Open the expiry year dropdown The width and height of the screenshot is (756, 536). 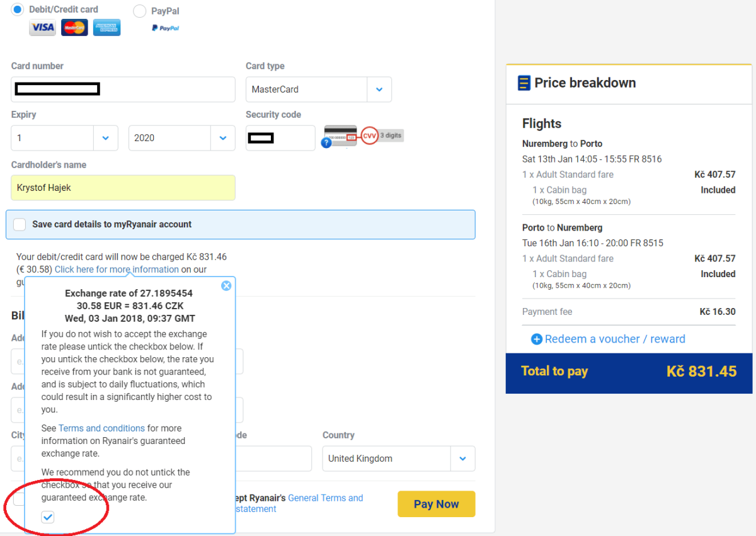[222, 138]
